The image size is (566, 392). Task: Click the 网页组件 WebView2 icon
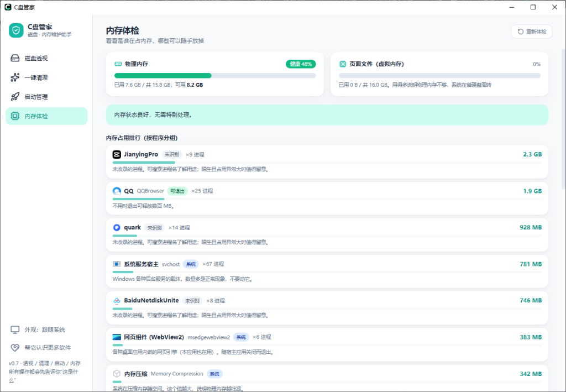117,337
